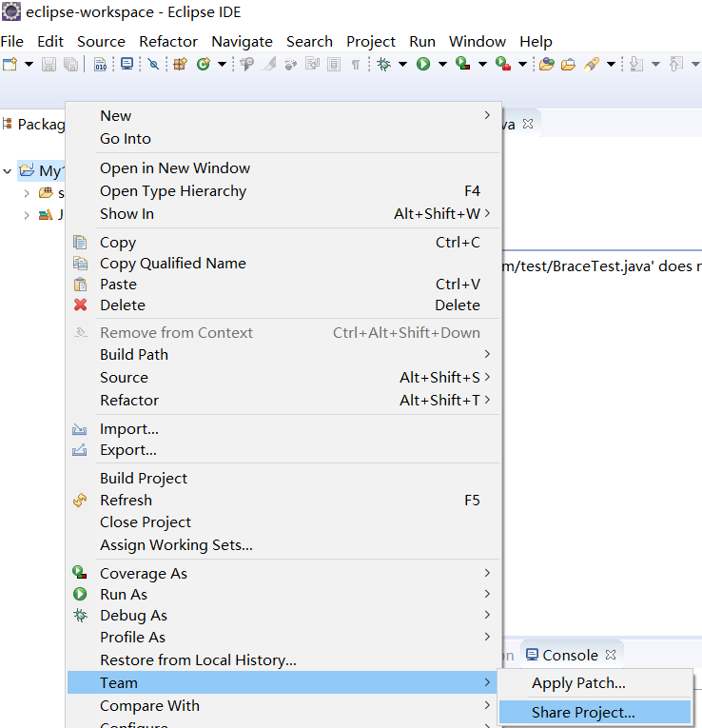
Task: Open the Build Path submenu
Action: (x=284, y=354)
